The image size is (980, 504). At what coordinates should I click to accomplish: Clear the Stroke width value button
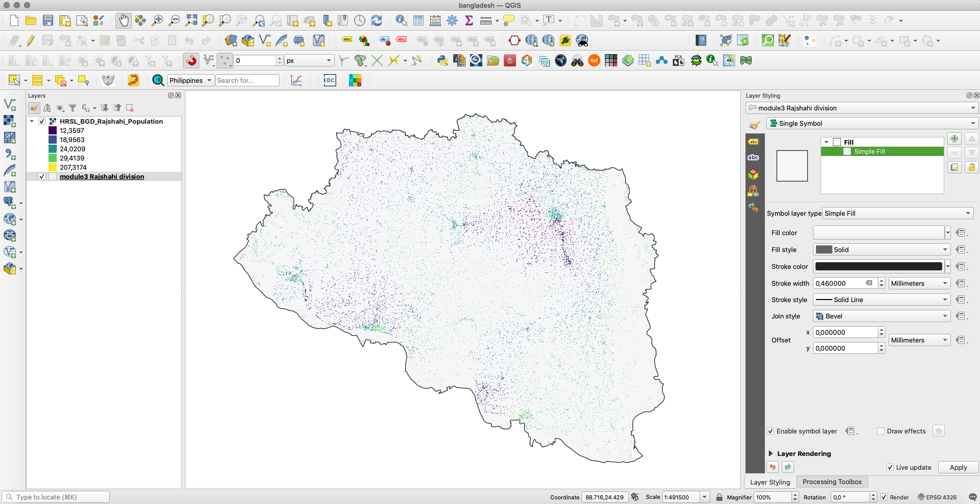869,283
